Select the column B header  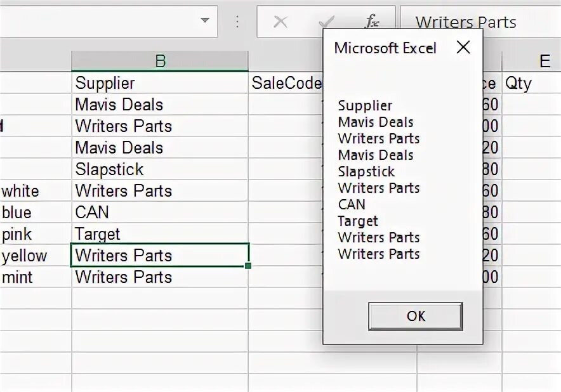point(160,61)
